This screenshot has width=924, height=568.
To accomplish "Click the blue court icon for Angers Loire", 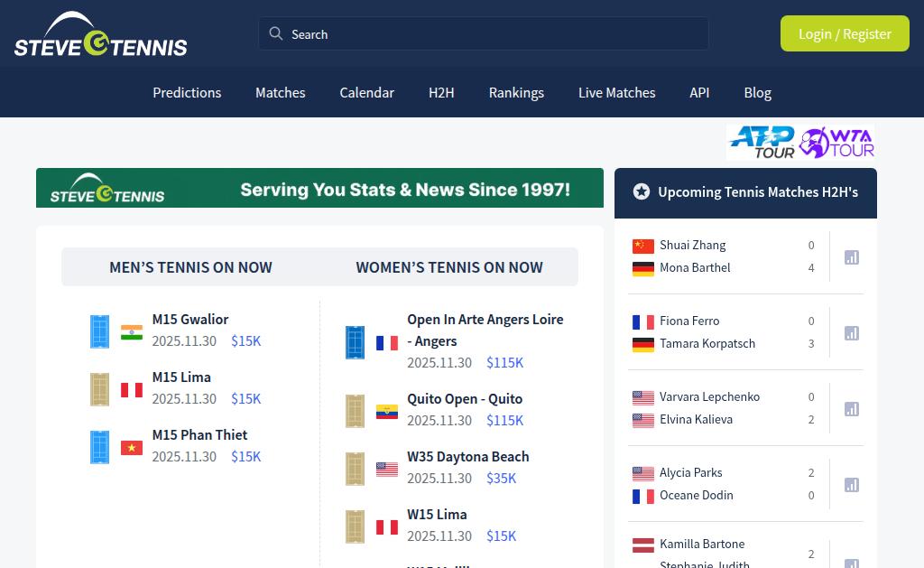I will [x=355, y=342].
